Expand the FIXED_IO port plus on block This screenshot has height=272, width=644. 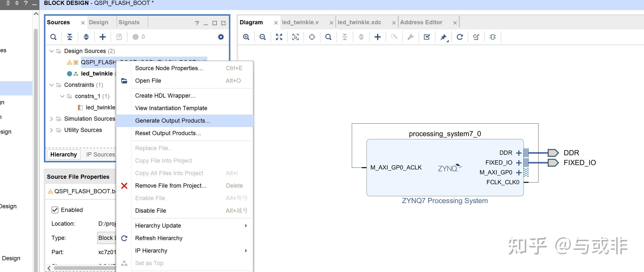coord(519,163)
